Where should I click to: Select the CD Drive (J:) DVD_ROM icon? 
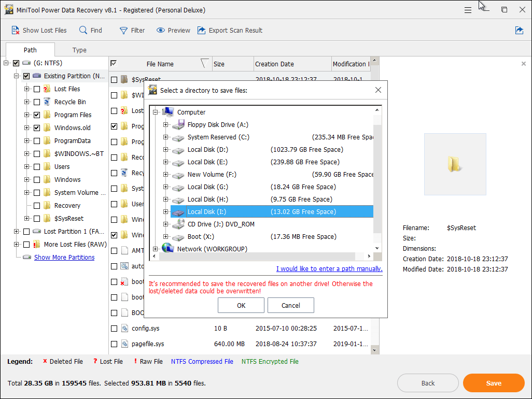click(x=178, y=224)
